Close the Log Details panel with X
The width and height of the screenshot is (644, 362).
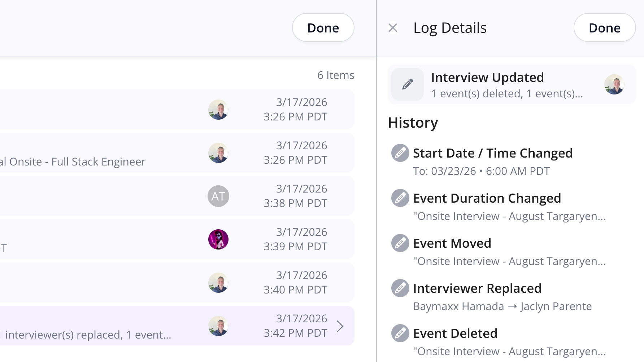tap(393, 28)
